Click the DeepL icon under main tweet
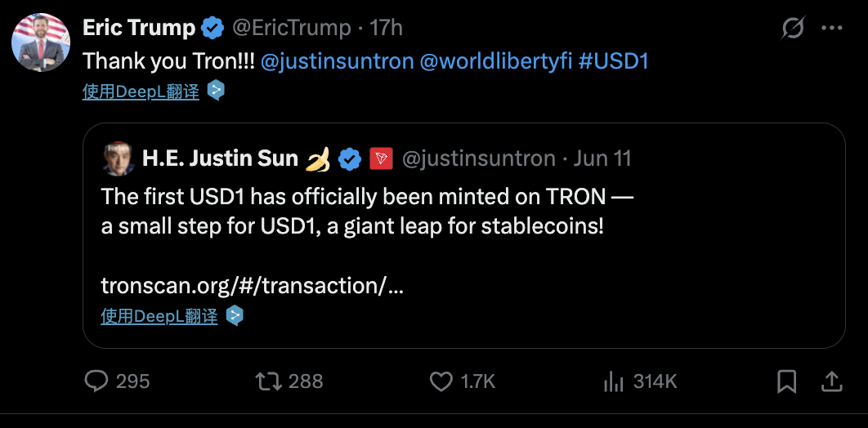The image size is (868, 428). click(x=216, y=91)
